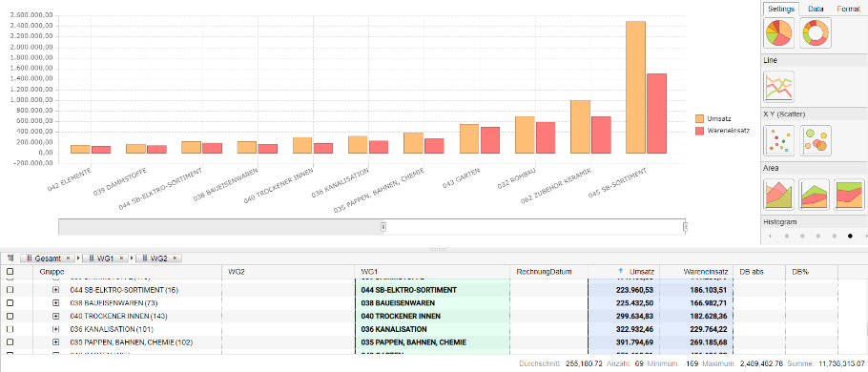Screen dimensions: 868x372
Task: Click the WG2 column header
Action: (x=288, y=272)
